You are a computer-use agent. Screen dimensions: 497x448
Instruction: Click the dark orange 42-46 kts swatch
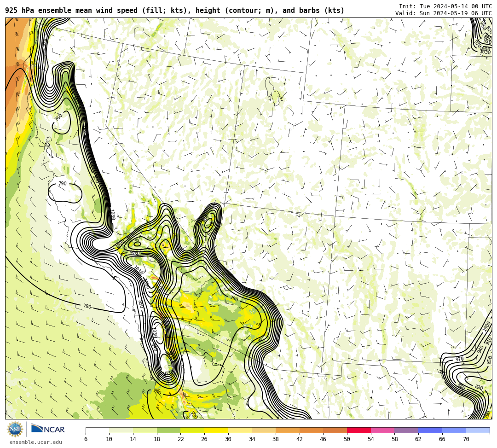(x=311, y=430)
